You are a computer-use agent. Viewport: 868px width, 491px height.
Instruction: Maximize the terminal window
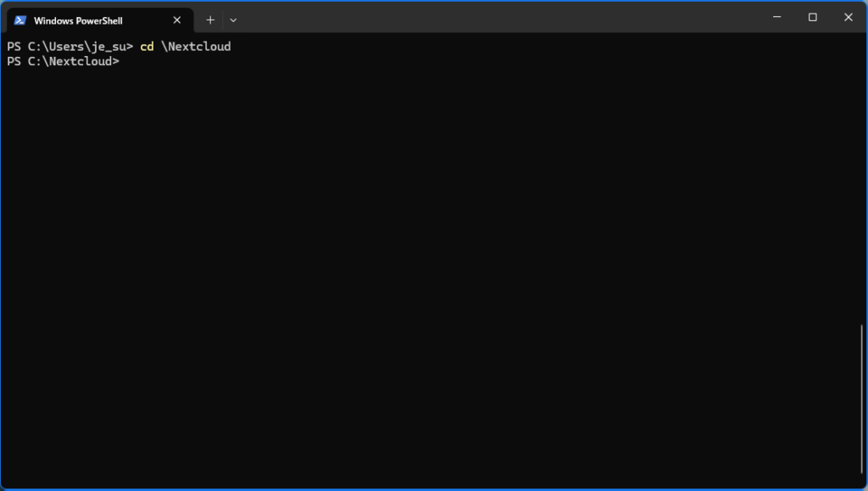pos(812,17)
